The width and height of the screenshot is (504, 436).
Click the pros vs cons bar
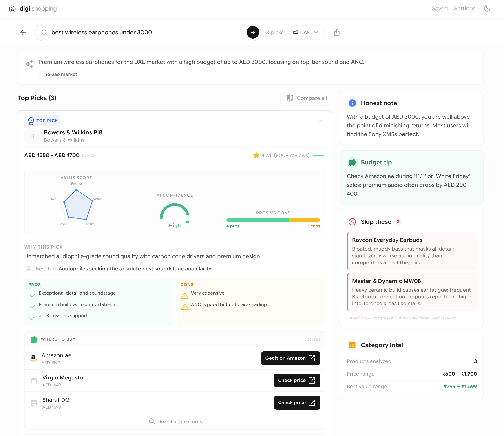pyautogui.click(x=273, y=220)
